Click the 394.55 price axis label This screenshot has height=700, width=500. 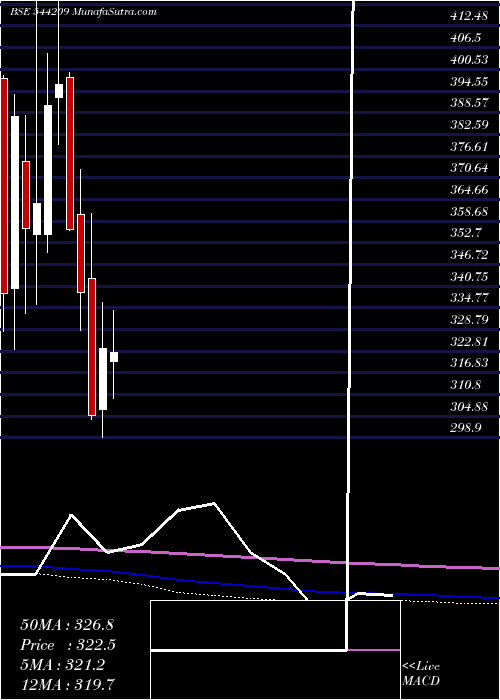[469, 82]
